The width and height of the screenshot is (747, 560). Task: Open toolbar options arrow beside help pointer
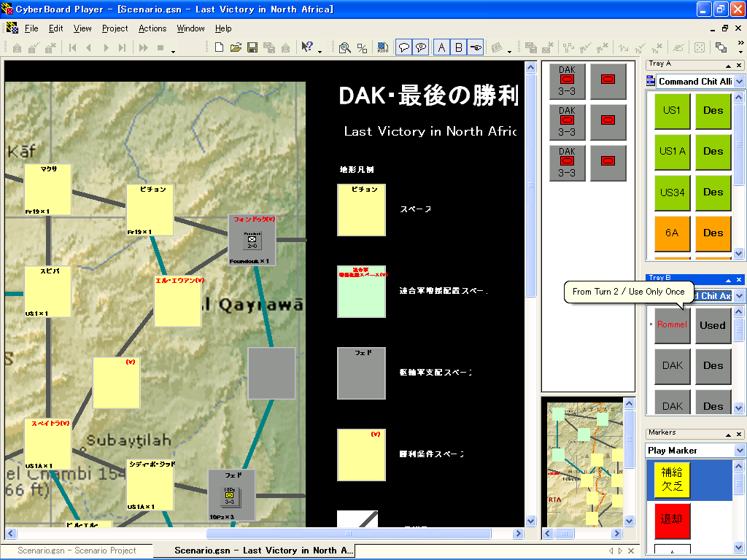coord(320,52)
